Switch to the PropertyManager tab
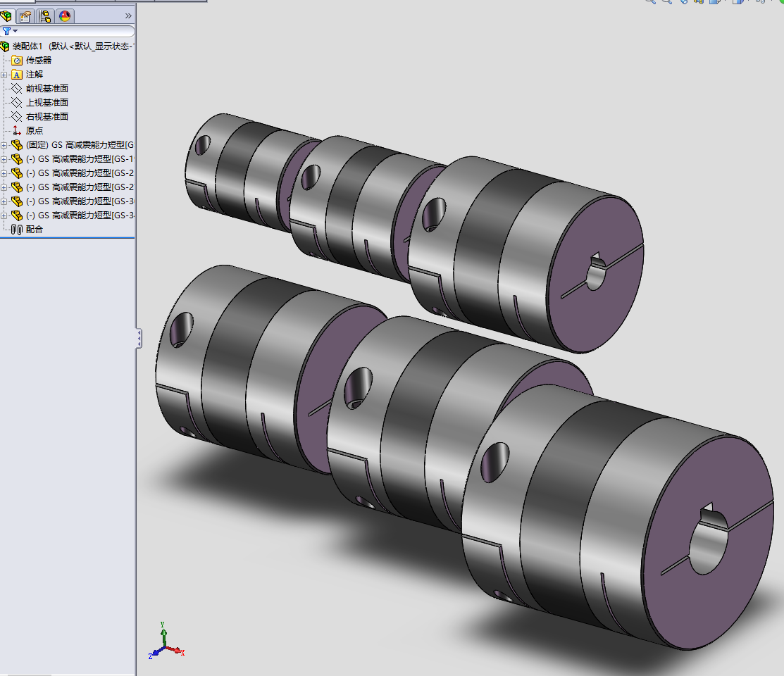This screenshot has height=676, width=784. (25, 16)
